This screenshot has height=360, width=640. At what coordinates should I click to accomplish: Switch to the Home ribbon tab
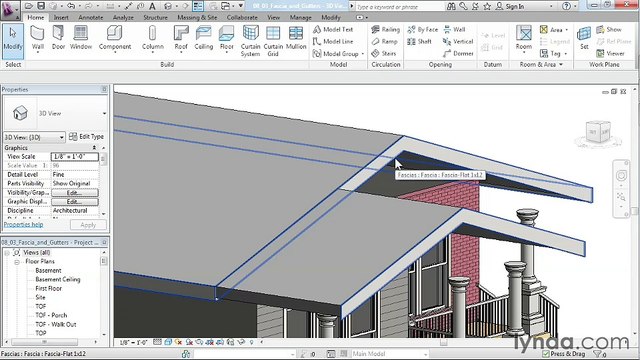click(x=36, y=18)
